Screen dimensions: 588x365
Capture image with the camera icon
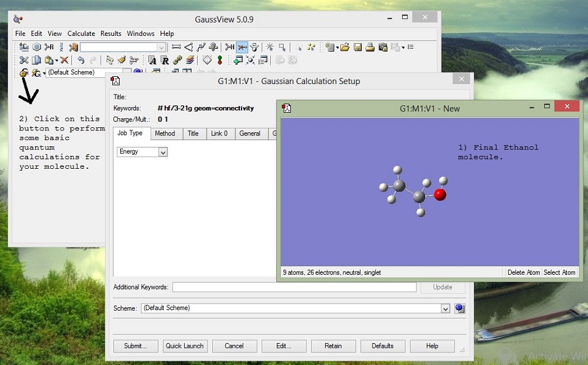pos(382,47)
